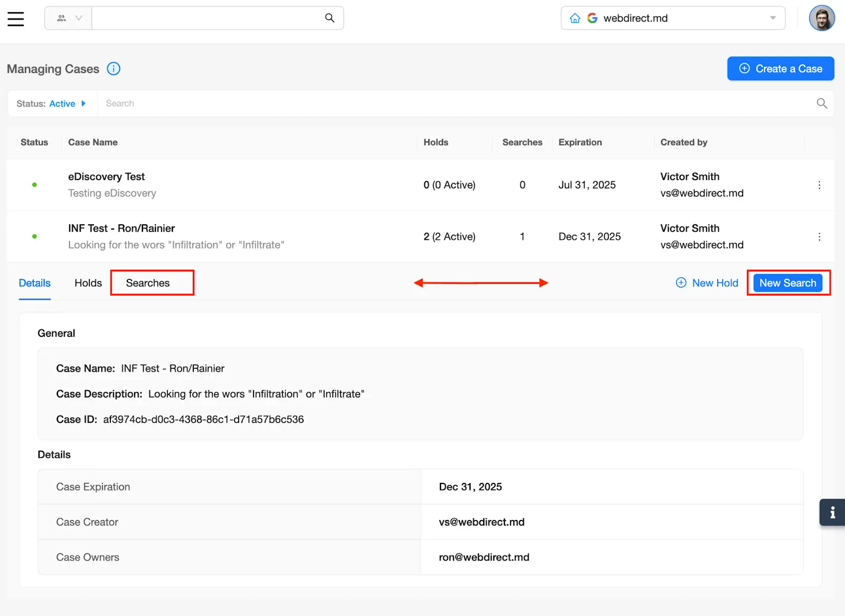This screenshot has width=845, height=616.
Task: Open the profile avatar menu
Action: pyautogui.click(x=822, y=18)
